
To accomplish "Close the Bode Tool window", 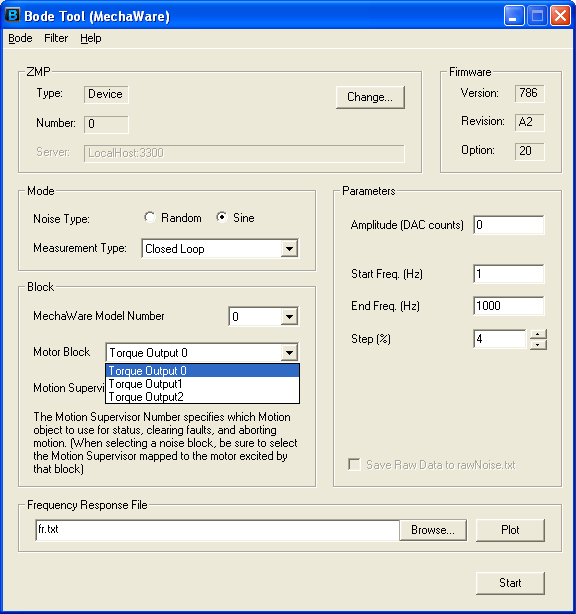I will click(560, 16).
